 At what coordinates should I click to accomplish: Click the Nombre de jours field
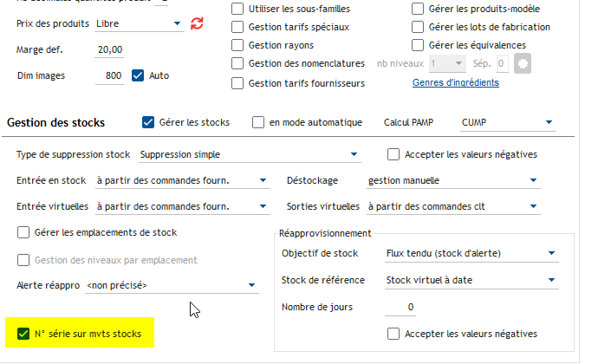click(400, 308)
